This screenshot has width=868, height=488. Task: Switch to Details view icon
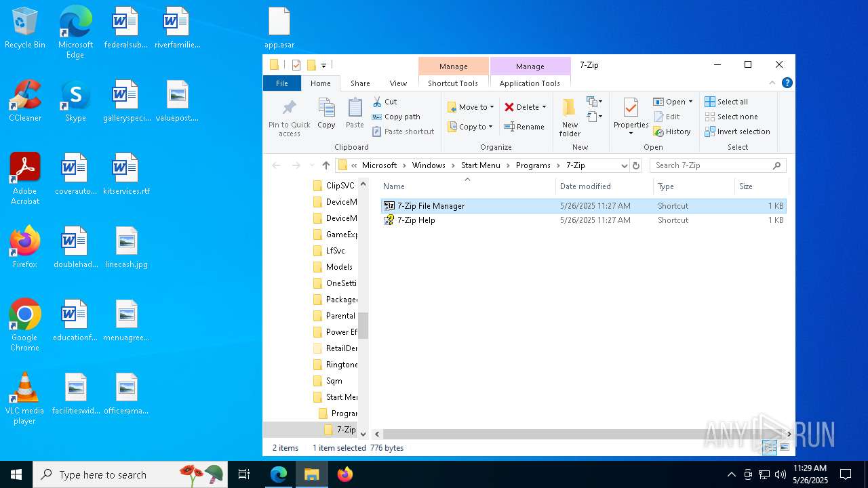(x=770, y=447)
